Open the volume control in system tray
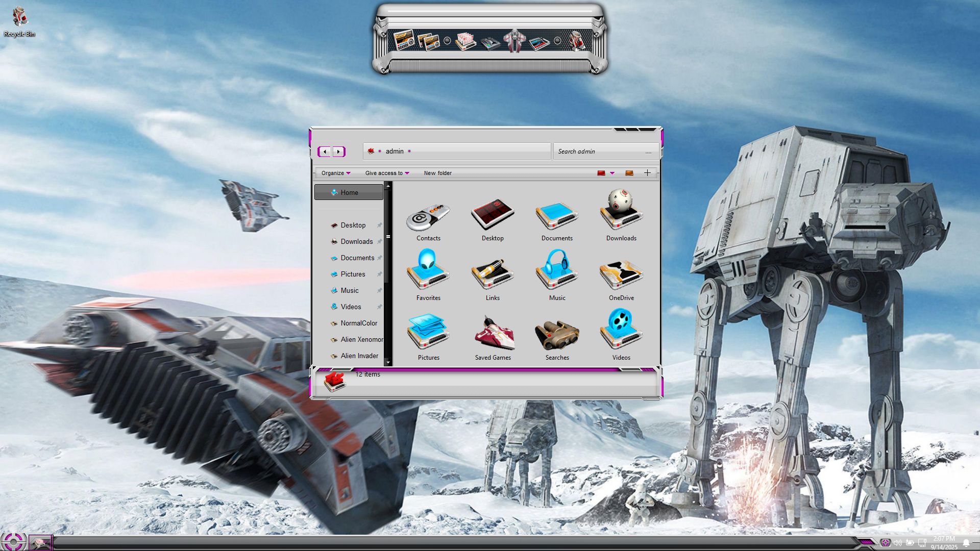This screenshot has height=551, width=980. point(898,543)
